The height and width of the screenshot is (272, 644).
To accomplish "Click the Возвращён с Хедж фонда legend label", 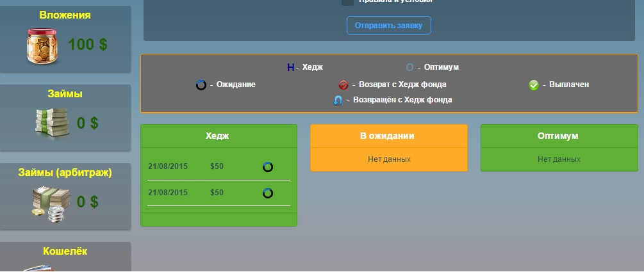I will [402, 100].
